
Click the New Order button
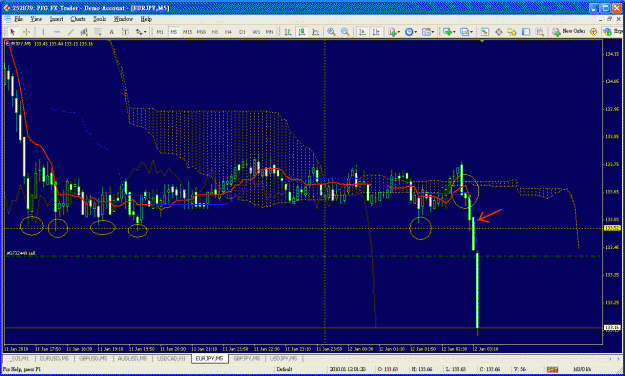[569, 32]
